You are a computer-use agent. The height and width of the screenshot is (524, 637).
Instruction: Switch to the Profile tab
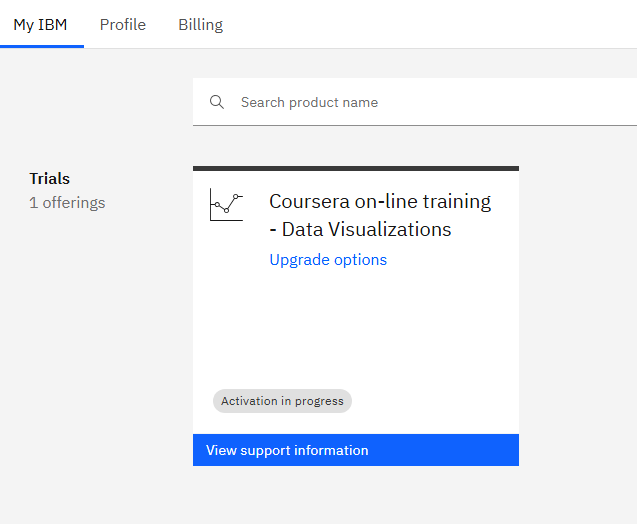(x=123, y=25)
